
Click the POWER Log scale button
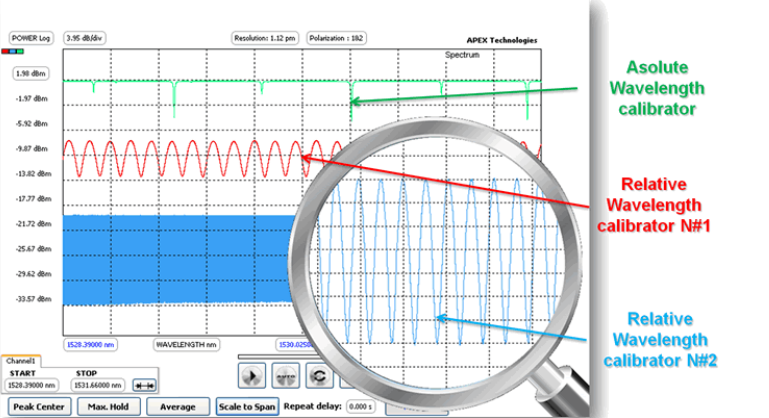(x=31, y=38)
